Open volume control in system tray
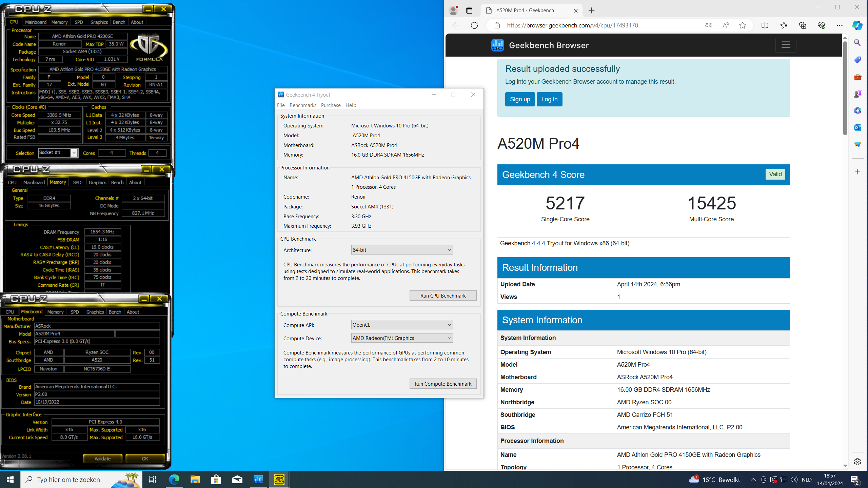This screenshot has width=868, height=488. point(794,480)
